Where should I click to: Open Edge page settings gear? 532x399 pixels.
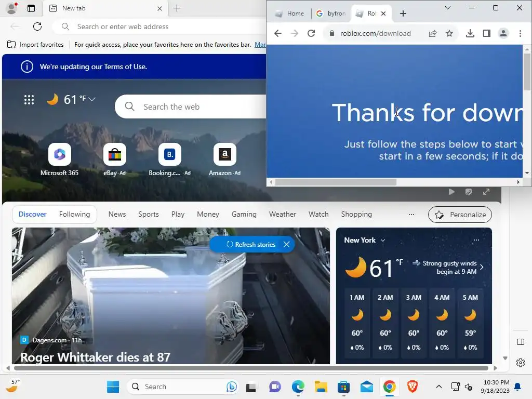point(521,363)
